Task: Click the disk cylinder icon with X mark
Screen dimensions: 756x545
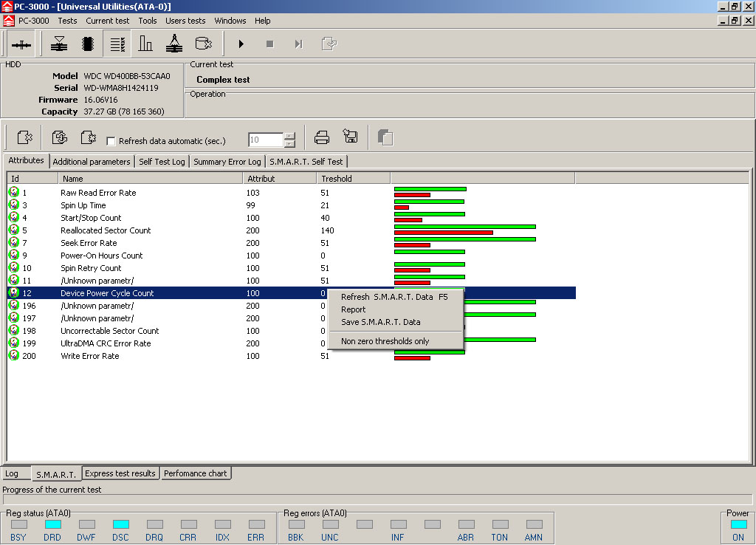Action: click(203, 44)
